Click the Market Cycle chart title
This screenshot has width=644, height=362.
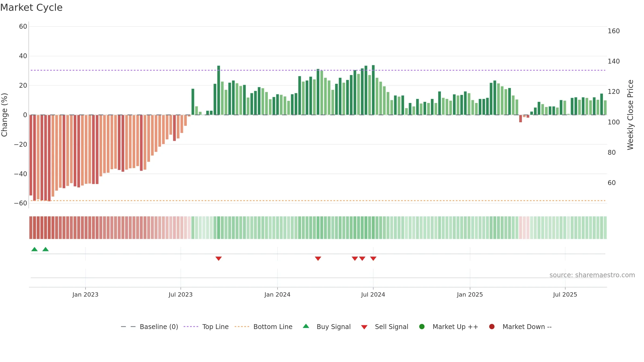coord(31,8)
